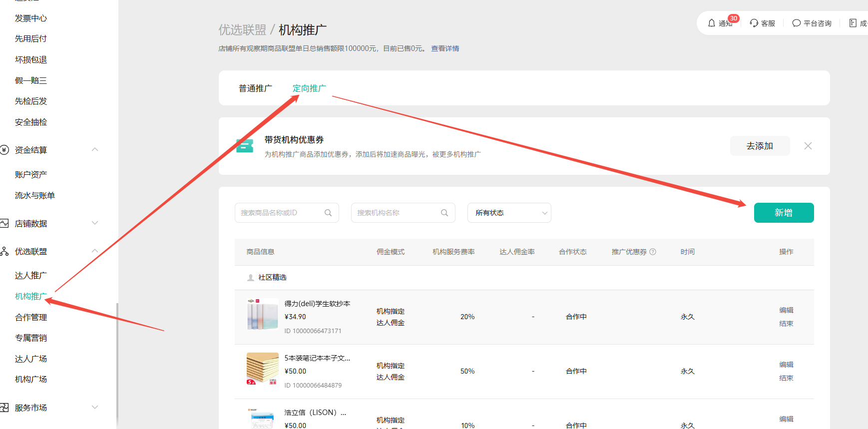Click the search icon in product search box

coord(328,213)
